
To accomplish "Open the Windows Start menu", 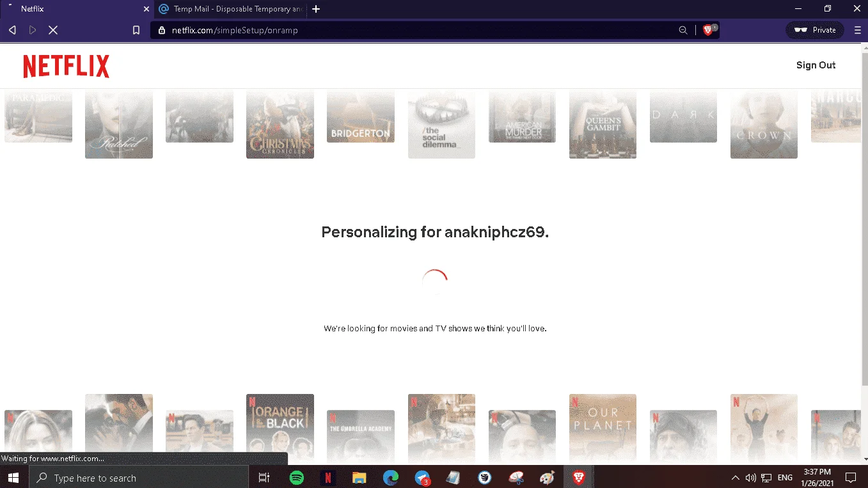I will coord(13,477).
